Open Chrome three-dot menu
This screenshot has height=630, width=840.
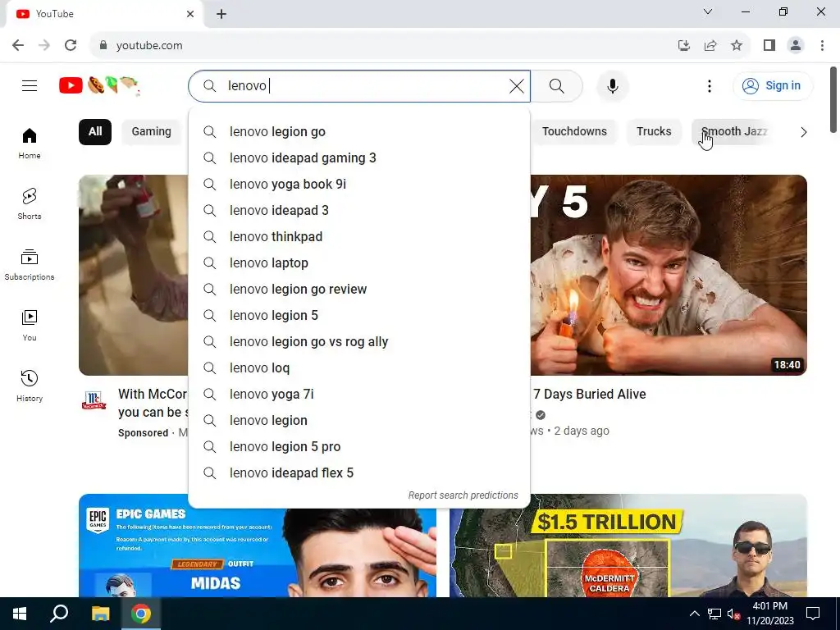pyautogui.click(x=822, y=46)
